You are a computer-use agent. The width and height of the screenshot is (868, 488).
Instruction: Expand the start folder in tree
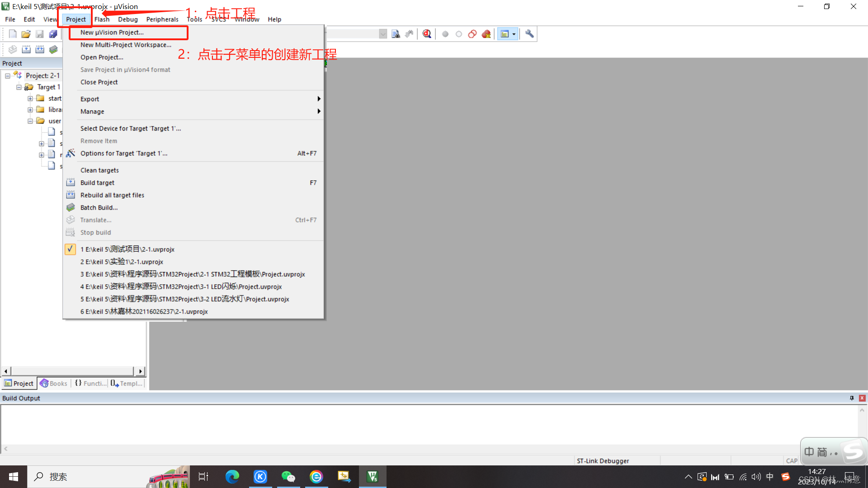tap(30, 99)
